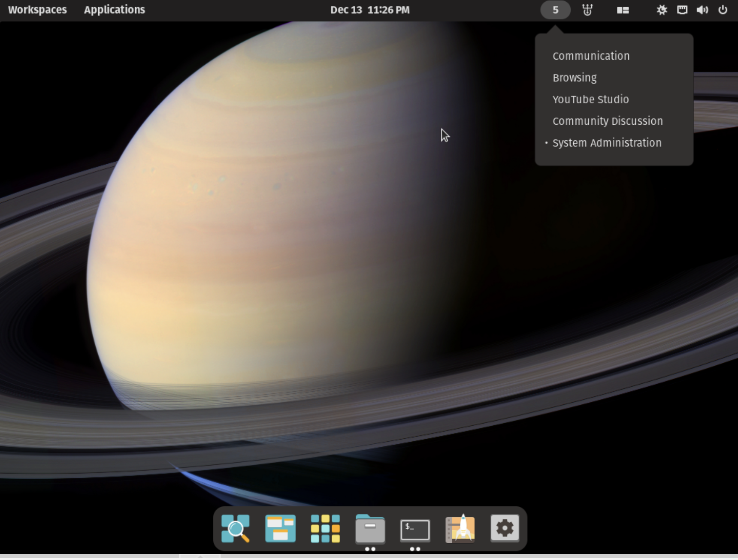Click the clock showing Dec 13
The height and width of the screenshot is (560, 738).
click(370, 9)
